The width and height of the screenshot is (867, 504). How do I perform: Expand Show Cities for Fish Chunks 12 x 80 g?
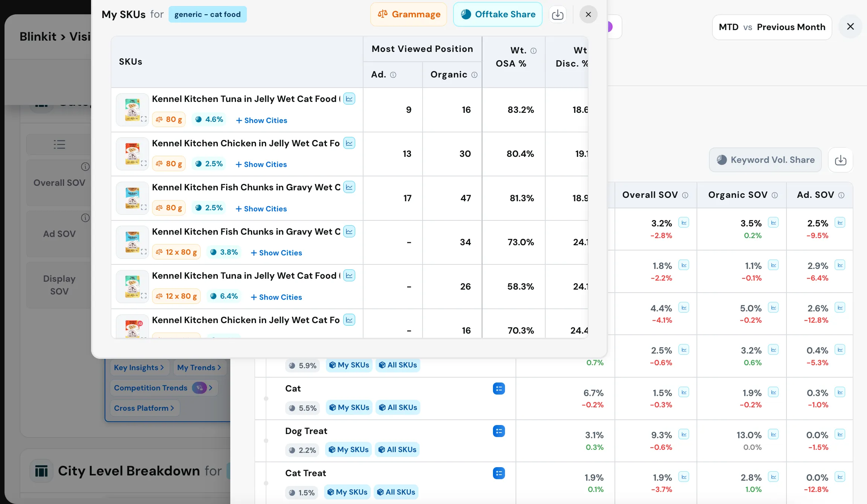coord(276,253)
